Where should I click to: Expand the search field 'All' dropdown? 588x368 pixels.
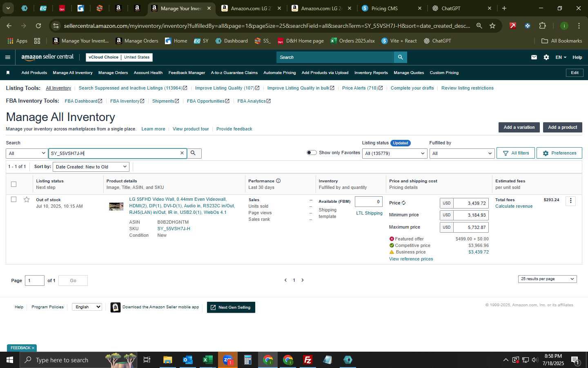pyautogui.click(x=27, y=153)
